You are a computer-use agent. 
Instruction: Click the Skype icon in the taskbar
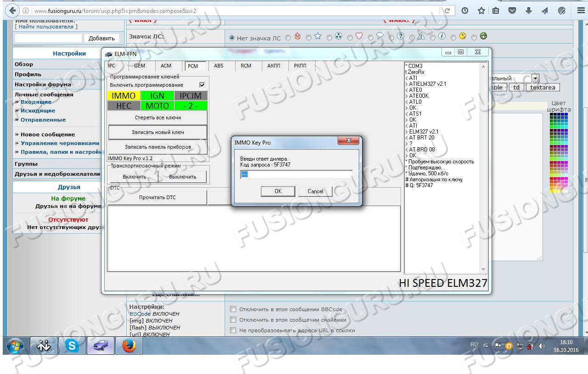pos(72,346)
